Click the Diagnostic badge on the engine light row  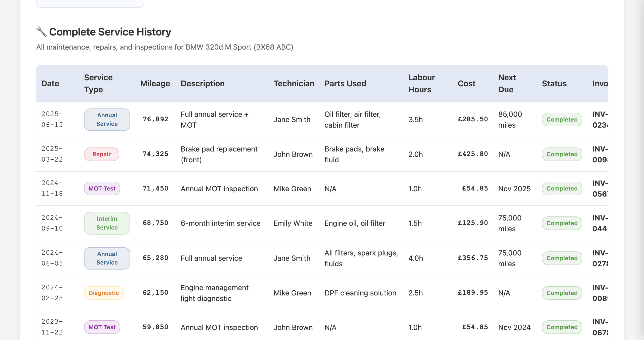pyautogui.click(x=103, y=293)
